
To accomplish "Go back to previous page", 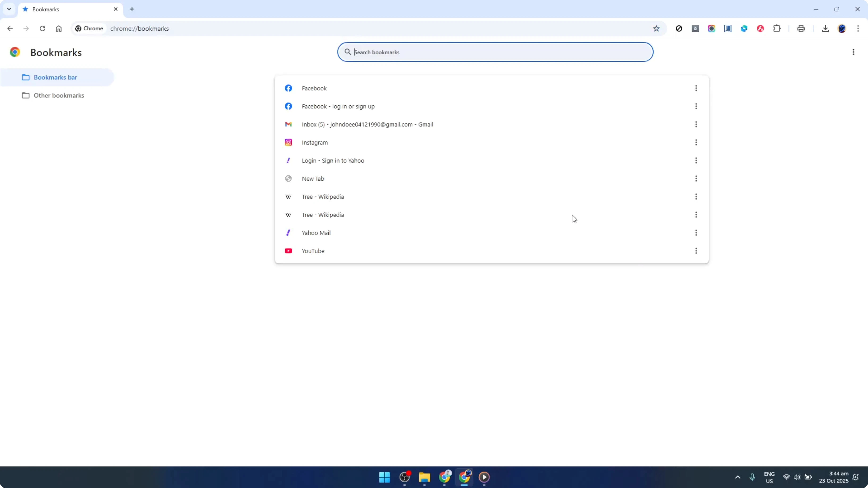I will point(10,29).
